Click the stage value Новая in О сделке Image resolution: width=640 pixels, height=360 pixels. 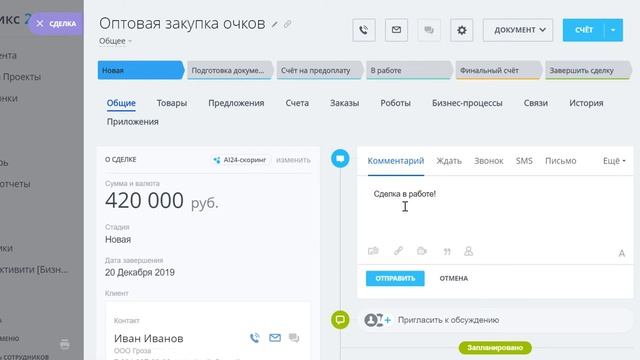tap(118, 240)
